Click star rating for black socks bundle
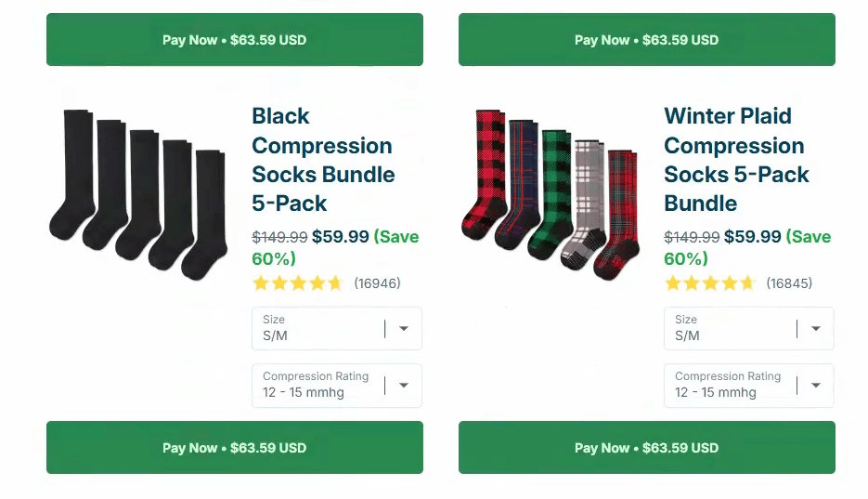 coord(298,283)
